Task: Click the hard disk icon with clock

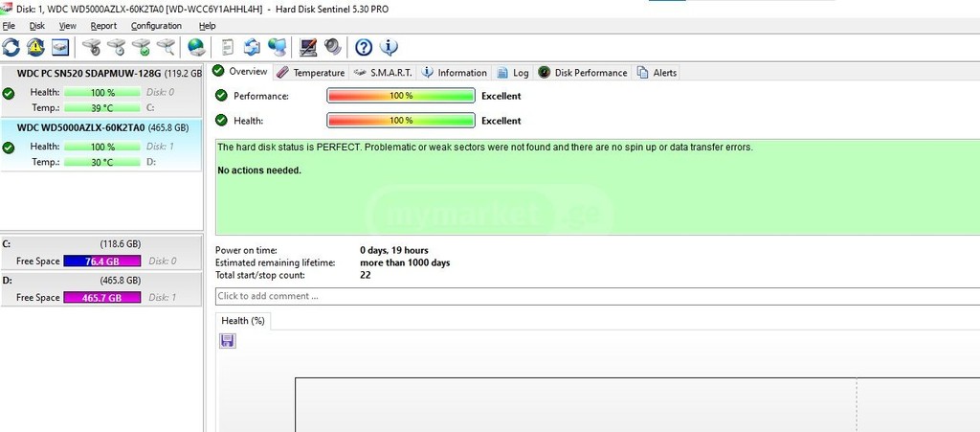Action: pos(116,47)
